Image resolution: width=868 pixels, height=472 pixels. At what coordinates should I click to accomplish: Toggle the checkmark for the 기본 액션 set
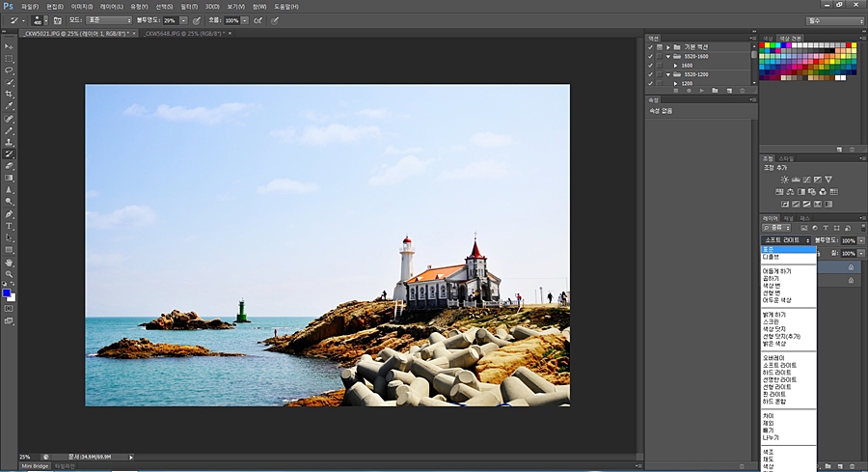(650, 46)
